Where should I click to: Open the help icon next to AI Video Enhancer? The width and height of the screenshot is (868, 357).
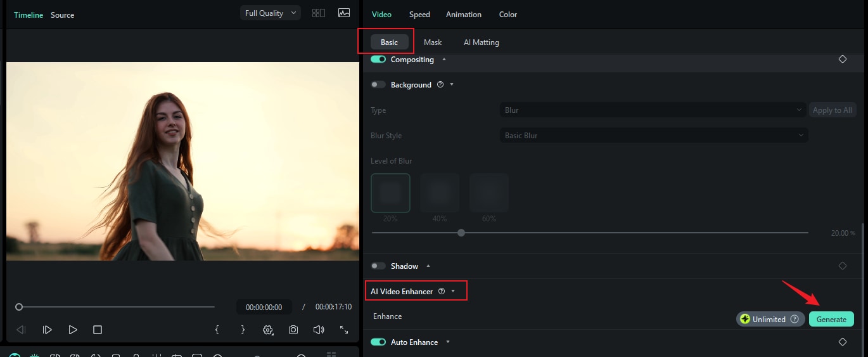(442, 292)
